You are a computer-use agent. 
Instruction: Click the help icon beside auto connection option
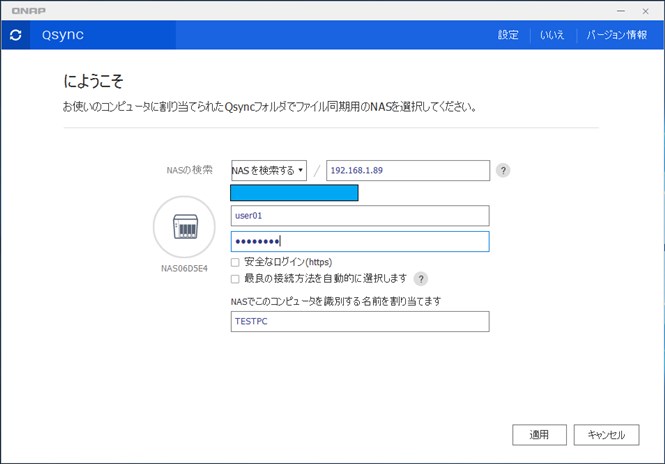(421, 279)
